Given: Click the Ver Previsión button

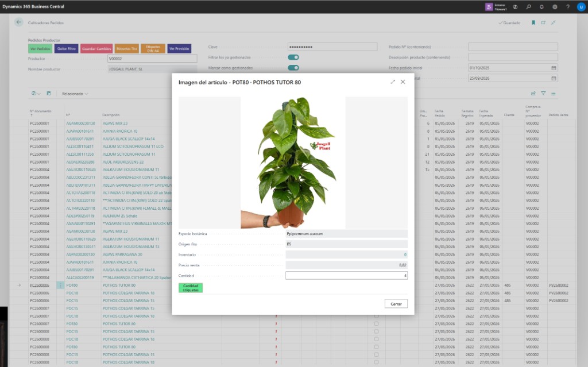Looking at the screenshot, I should point(179,49).
